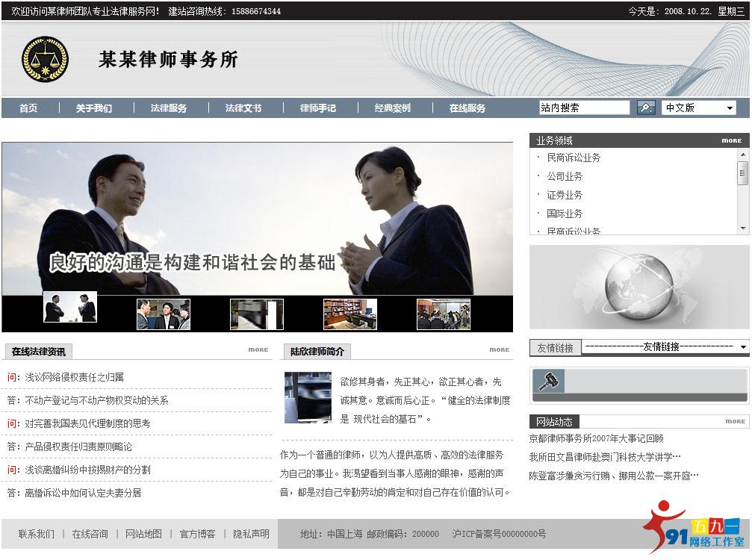Screen dimensions: 752x560
Task: Click MORE next to 在线法律资讯
Action: [258, 349]
